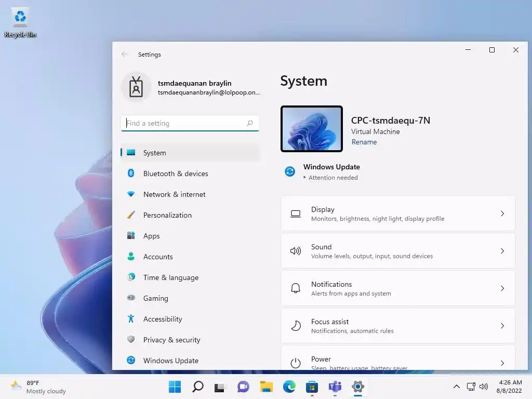Click the account email address text

pos(209,92)
